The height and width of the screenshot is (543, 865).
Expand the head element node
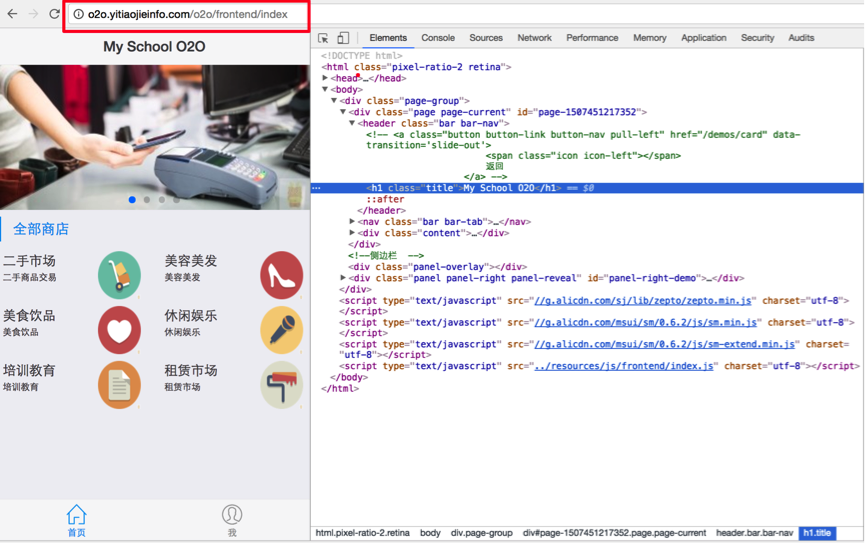pos(325,78)
